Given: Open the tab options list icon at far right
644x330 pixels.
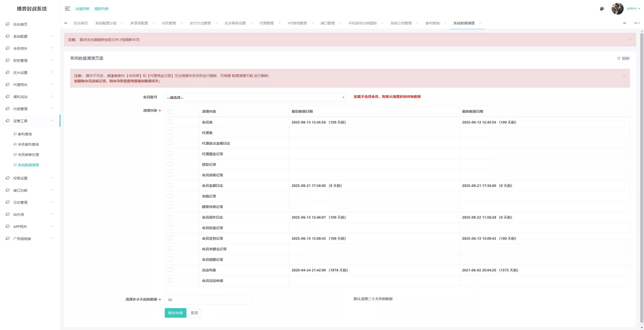Looking at the screenshot, I should [637, 23].
